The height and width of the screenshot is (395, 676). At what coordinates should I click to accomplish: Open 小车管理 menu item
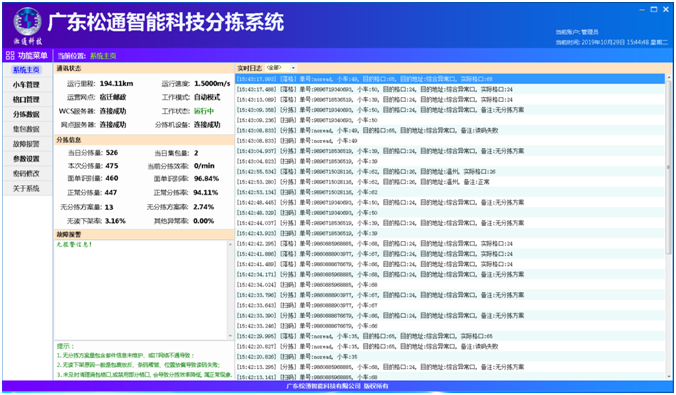[26, 85]
